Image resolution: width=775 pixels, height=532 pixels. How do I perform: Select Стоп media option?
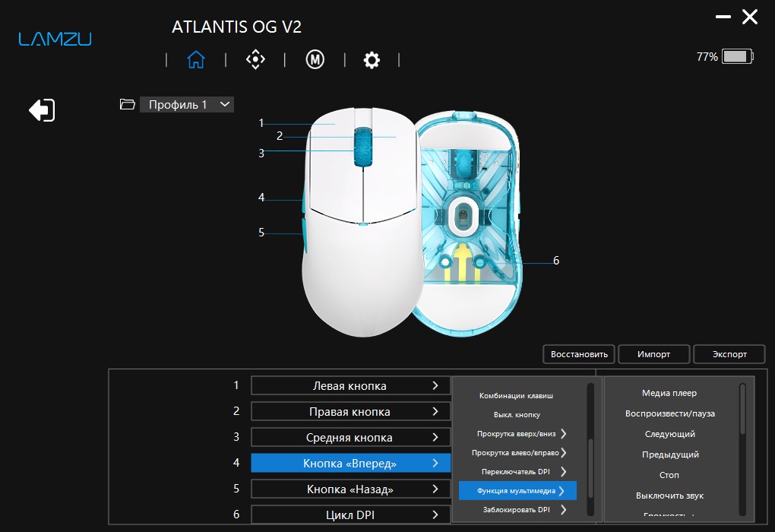pos(669,475)
